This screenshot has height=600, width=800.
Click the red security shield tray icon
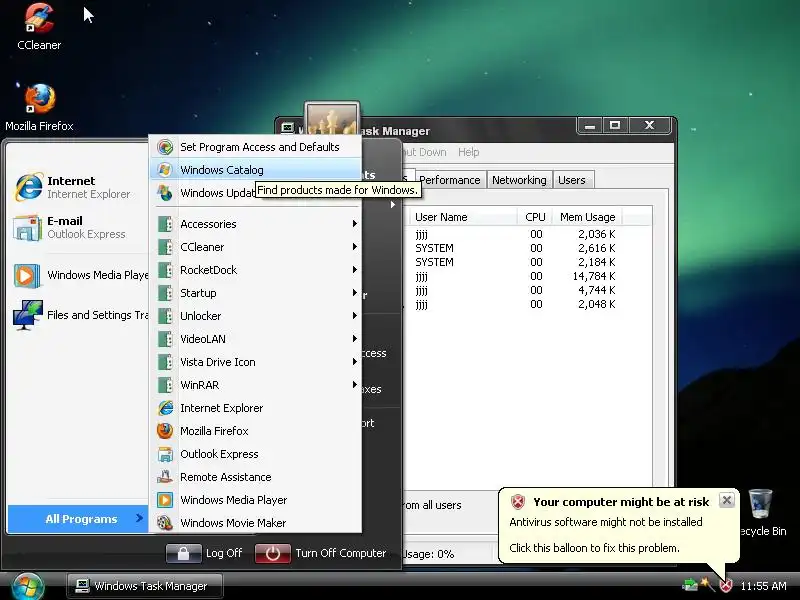725,585
